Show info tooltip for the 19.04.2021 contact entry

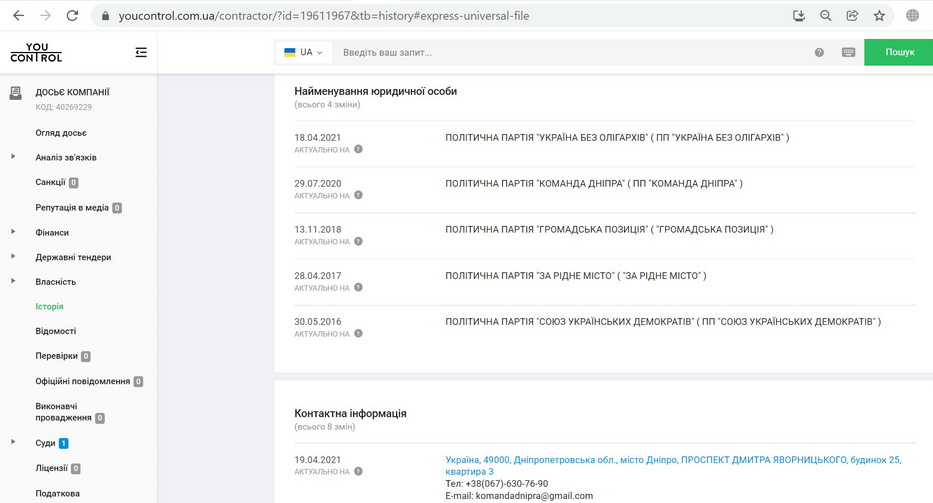(x=358, y=471)
